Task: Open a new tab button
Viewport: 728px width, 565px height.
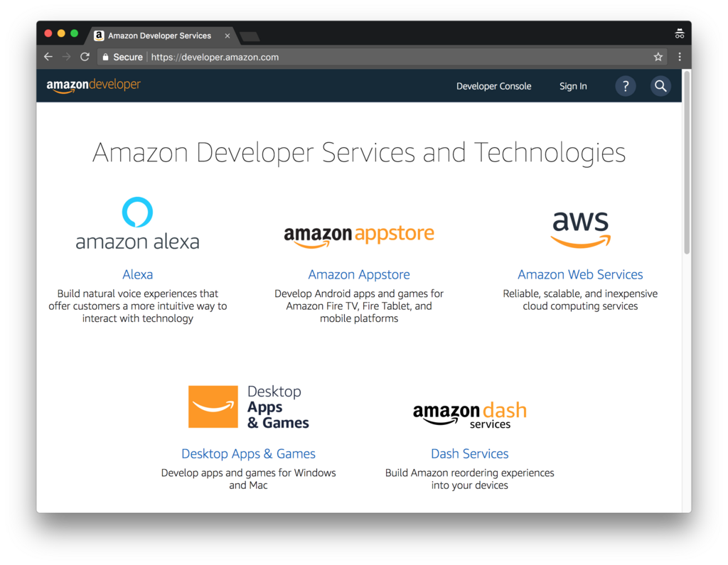Action: click(x=250, y=37)
